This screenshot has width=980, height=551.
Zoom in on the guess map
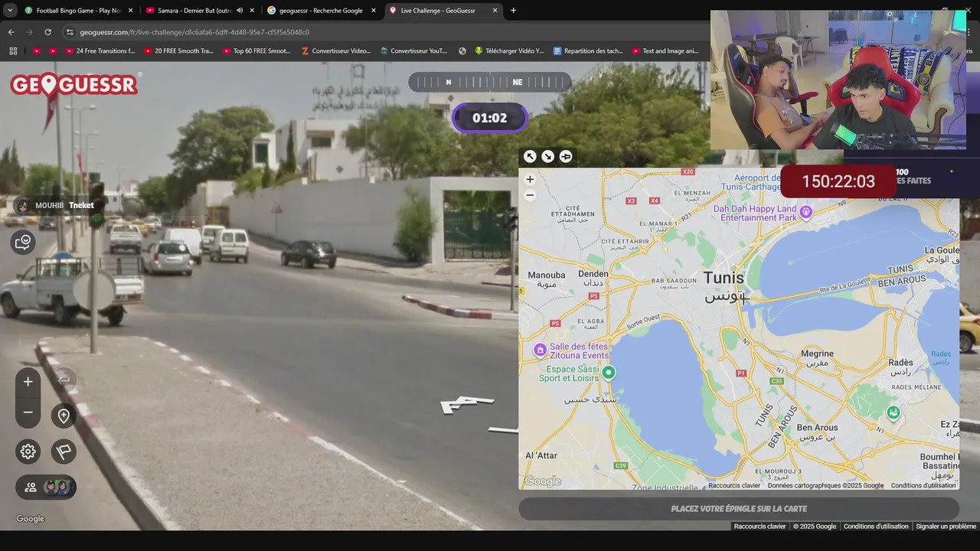(530, 179)
